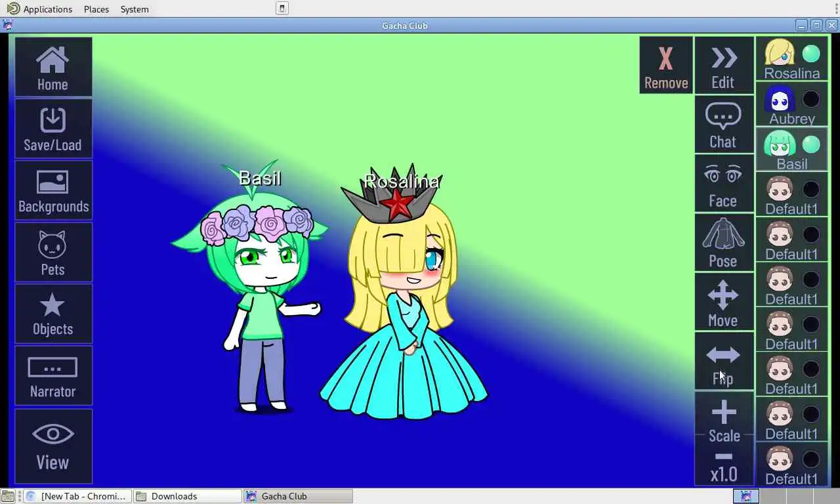Image resolution: width=840 pixels, height=504 pixels.
Task: Select the Aubrey character slot
Action: (x=791, y=104)
